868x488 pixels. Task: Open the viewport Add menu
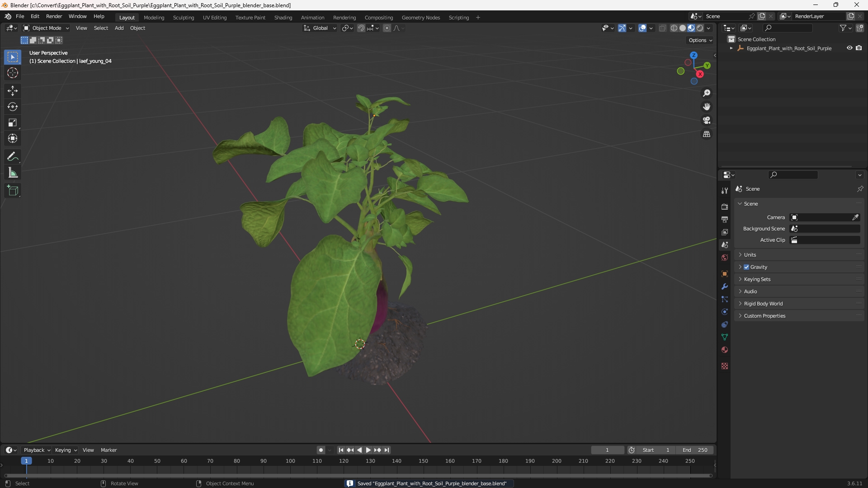[x=119, y=28]
